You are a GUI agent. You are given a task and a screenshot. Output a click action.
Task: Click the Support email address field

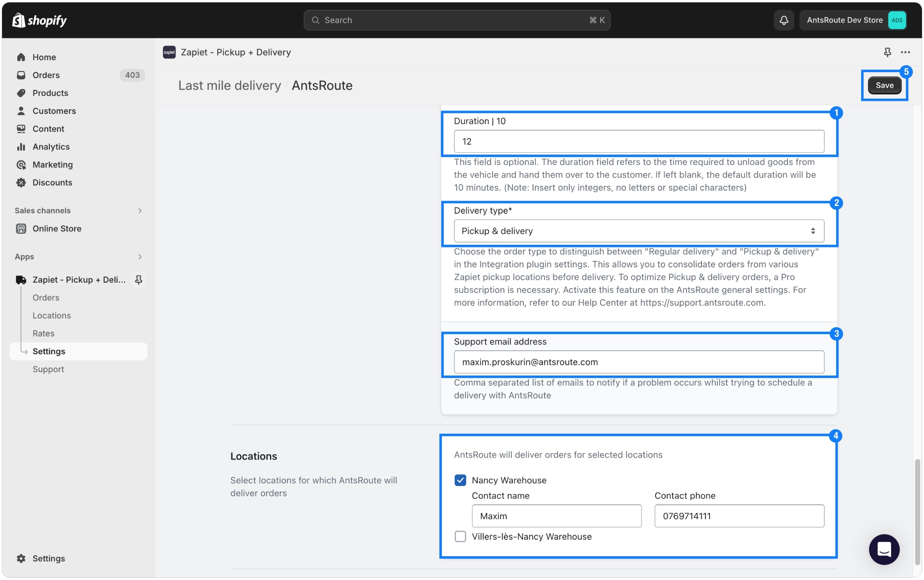(638, 362)
